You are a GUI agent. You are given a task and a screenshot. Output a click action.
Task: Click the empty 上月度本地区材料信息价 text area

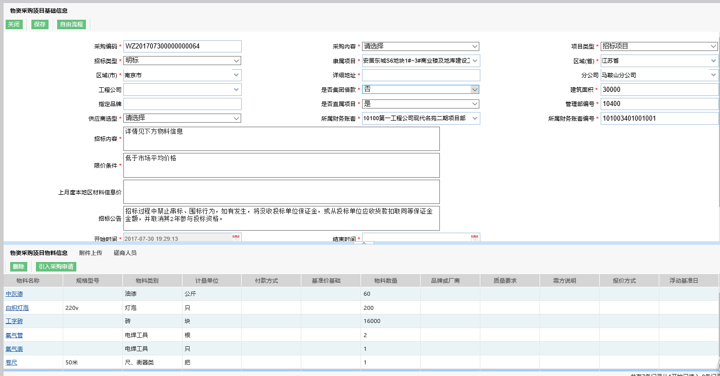tap(281, 192)
